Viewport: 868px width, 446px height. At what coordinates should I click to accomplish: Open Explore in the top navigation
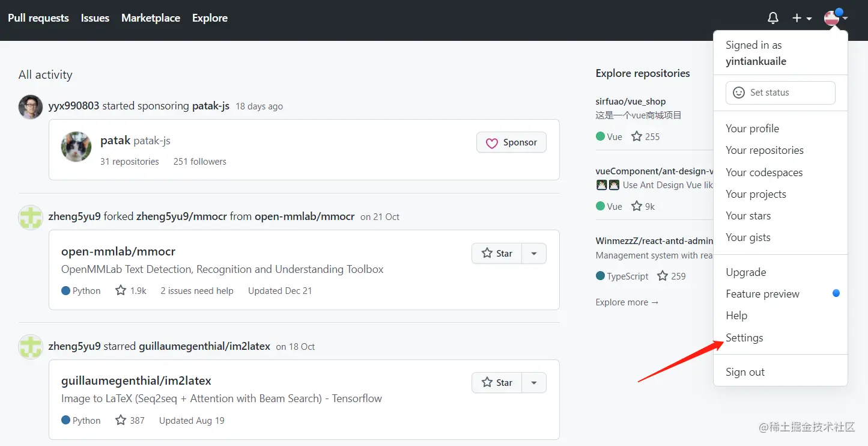click(x=210, y=18)
